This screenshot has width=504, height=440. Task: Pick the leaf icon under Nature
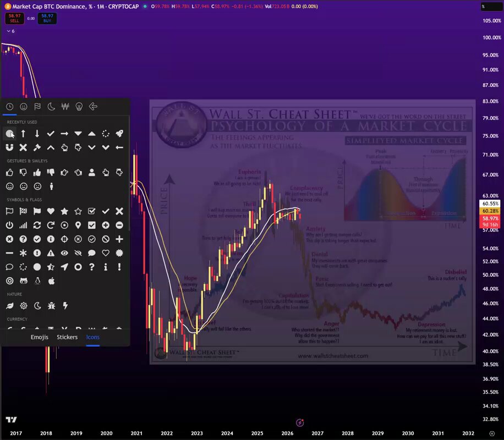pyautogui.click(x=9, y=306)
